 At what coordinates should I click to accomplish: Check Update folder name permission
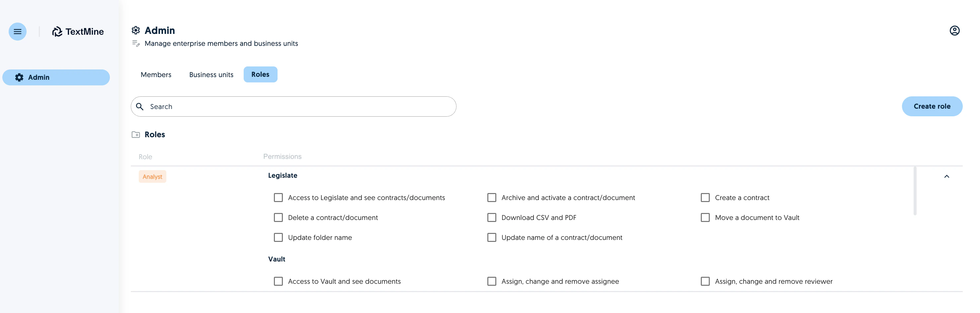pos(278,238)
